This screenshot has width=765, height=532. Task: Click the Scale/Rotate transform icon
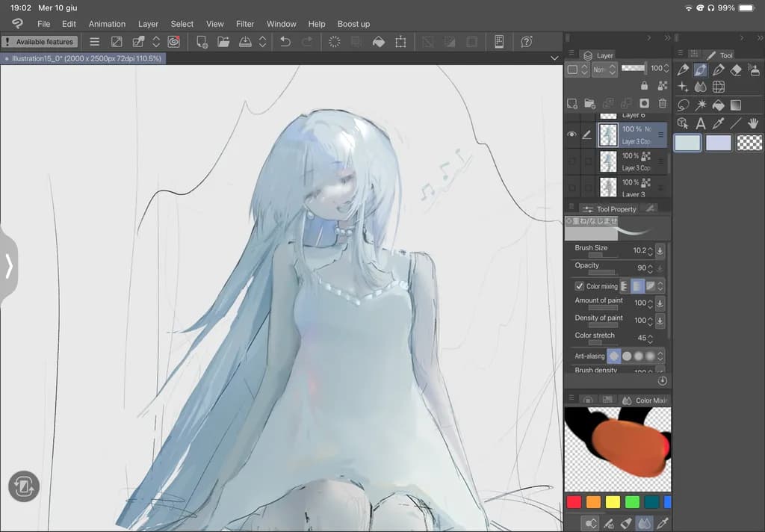(400, 42)
